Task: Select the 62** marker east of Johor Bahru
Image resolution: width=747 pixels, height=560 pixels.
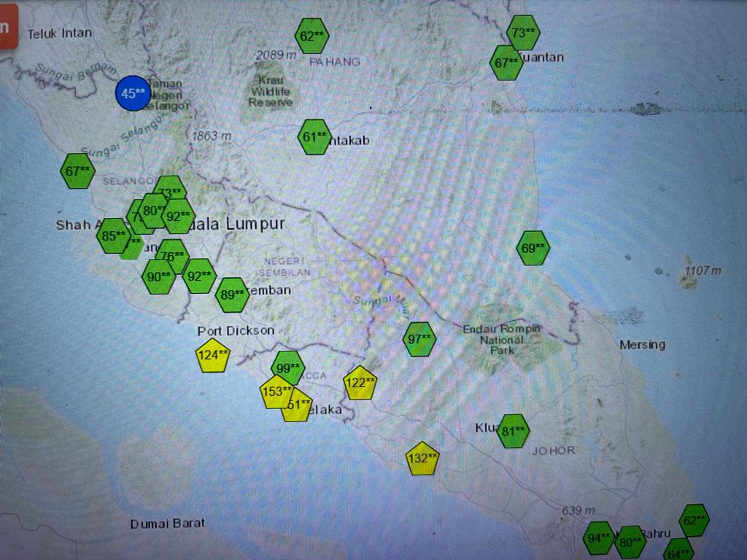Action: tap(694, 521)
